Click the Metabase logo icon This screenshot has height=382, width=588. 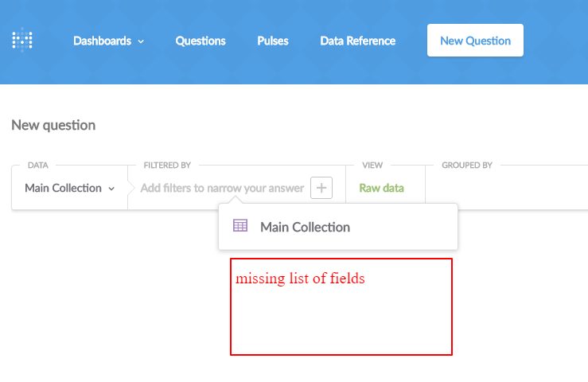pyautogui.click(x=22, y=40)
